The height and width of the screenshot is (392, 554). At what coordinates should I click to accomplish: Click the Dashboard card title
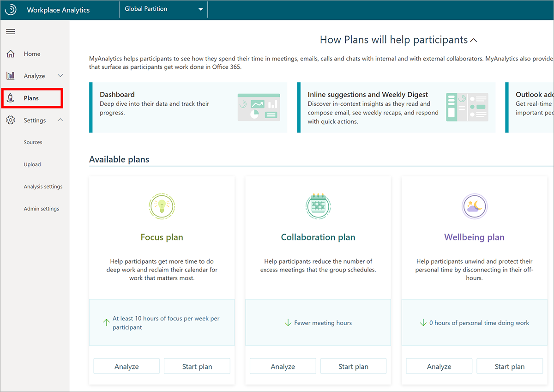coord(117,95)
